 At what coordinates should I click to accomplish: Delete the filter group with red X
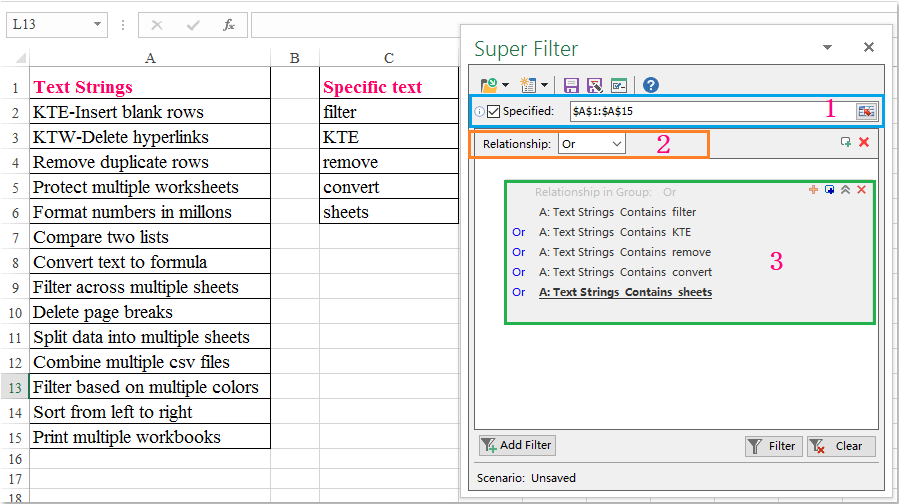[861, 190]
